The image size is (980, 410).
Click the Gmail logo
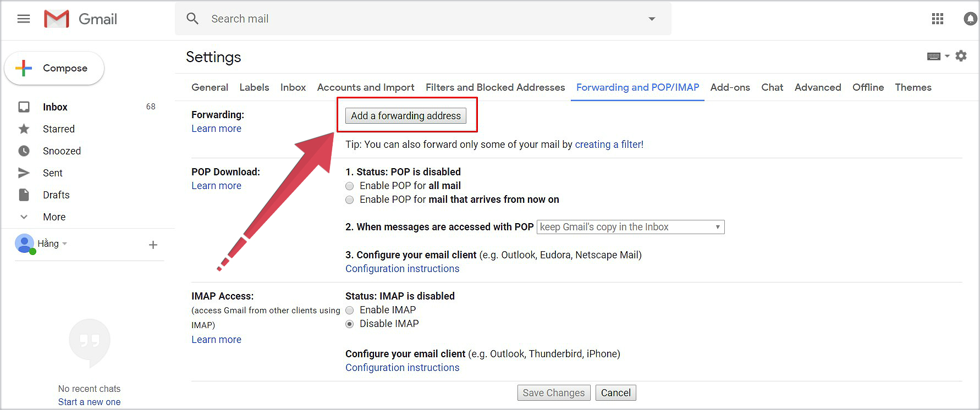point(80,19)
